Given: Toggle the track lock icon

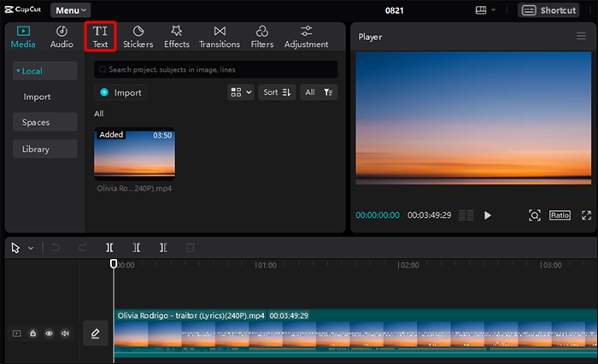Looking at the screenshot, I should coord(33,333).
